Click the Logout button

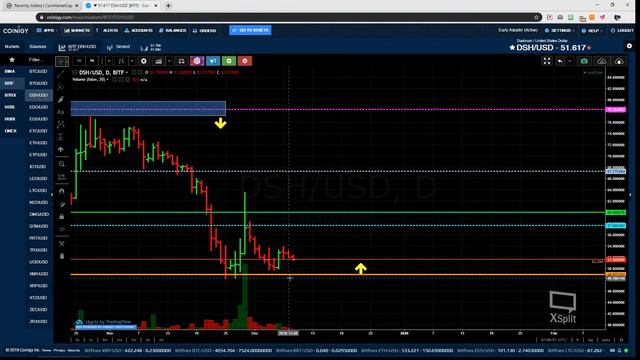pos(622,31)
